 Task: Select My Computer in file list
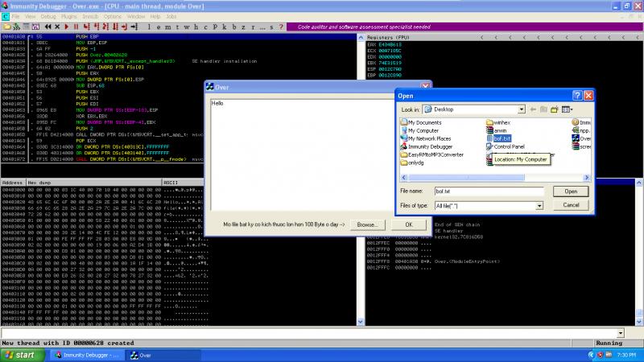point(419,130)
